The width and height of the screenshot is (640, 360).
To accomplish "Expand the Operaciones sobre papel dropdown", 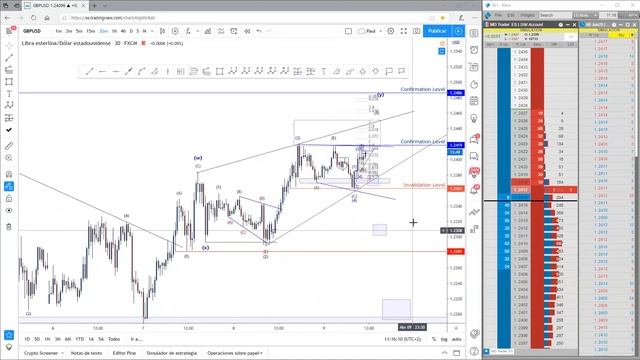I will (x=235, y=353).
